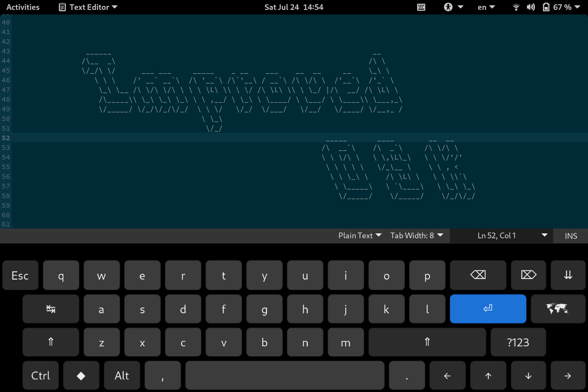Hide the on-screen keyboard with the double-arrow key
The width and height of the screenshot is (588, 392).
click(x=568, y=275)
